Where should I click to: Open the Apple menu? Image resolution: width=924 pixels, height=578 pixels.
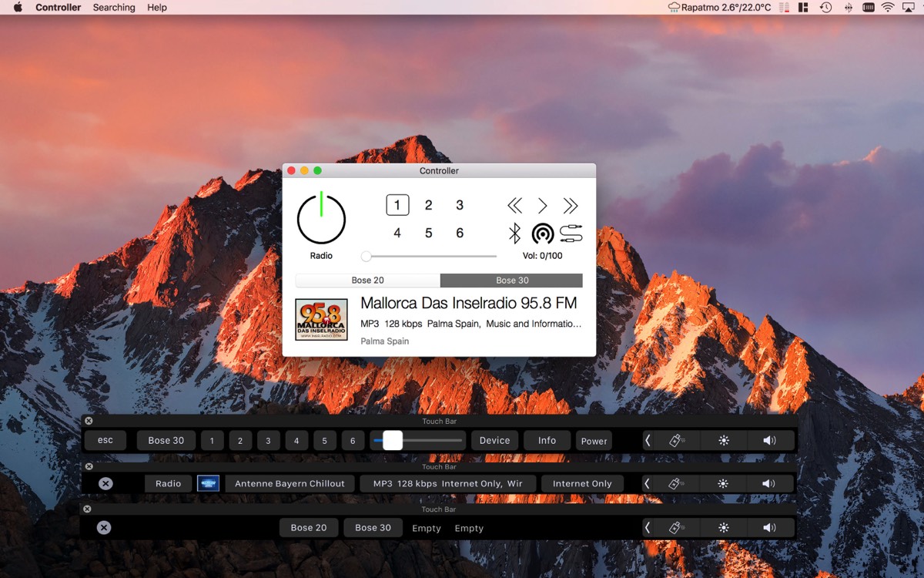(18, 8)
